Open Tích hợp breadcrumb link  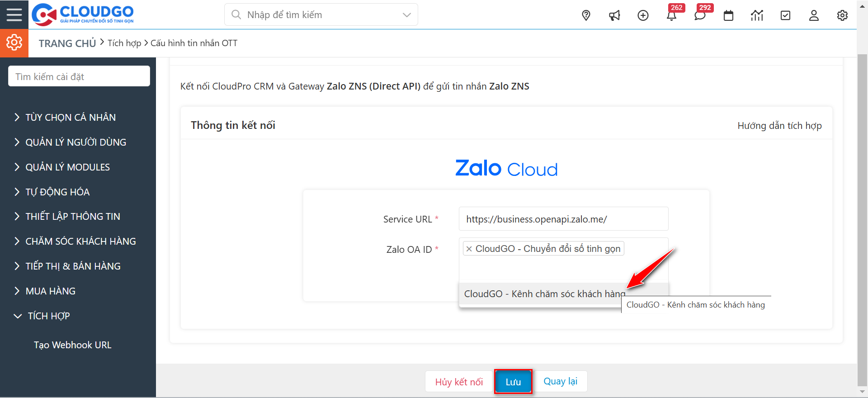[124, 43]
